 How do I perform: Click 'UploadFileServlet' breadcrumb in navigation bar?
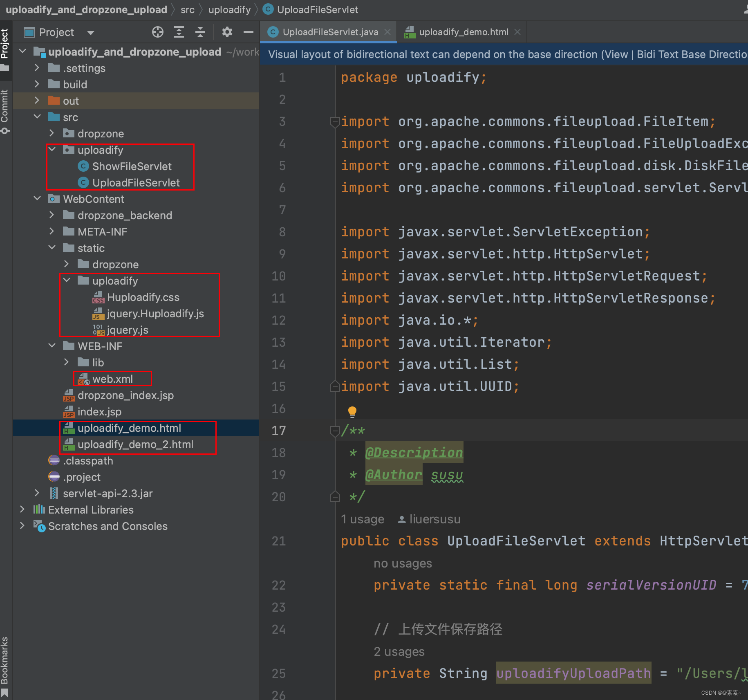click(x=311, y=9)
